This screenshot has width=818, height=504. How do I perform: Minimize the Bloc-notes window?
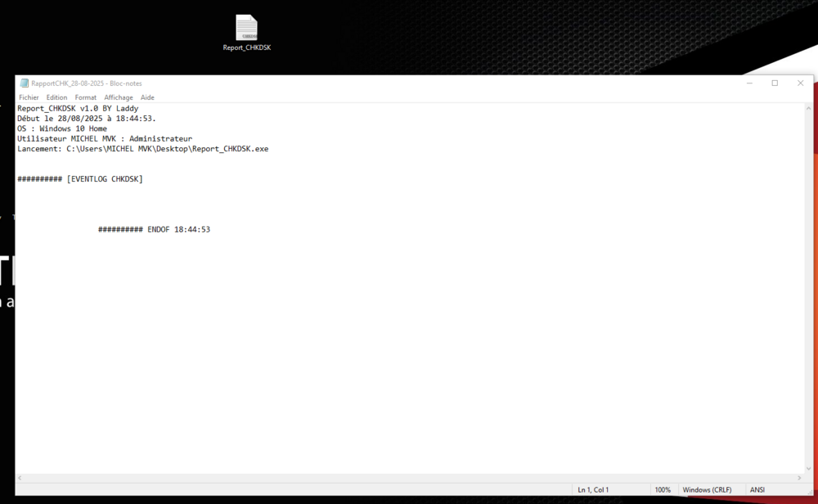749,83
